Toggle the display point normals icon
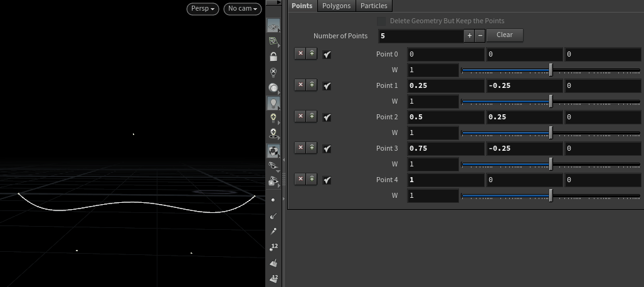The height and width of the screenshot is (287, 644). pos(273,216)
